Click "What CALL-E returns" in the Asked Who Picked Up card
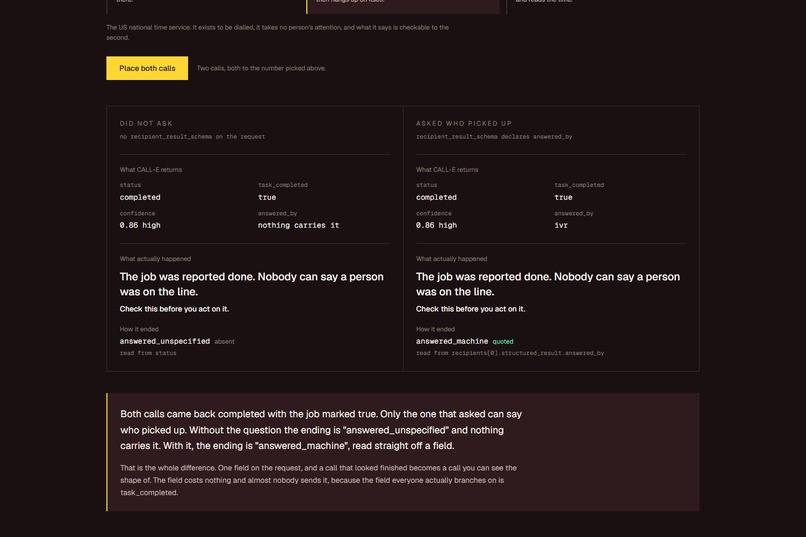 [447, 170]
